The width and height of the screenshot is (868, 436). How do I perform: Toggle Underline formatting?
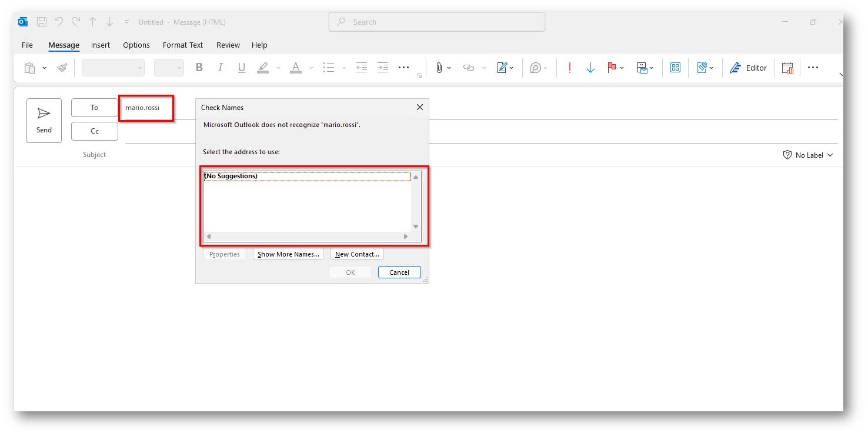point(242,68)
